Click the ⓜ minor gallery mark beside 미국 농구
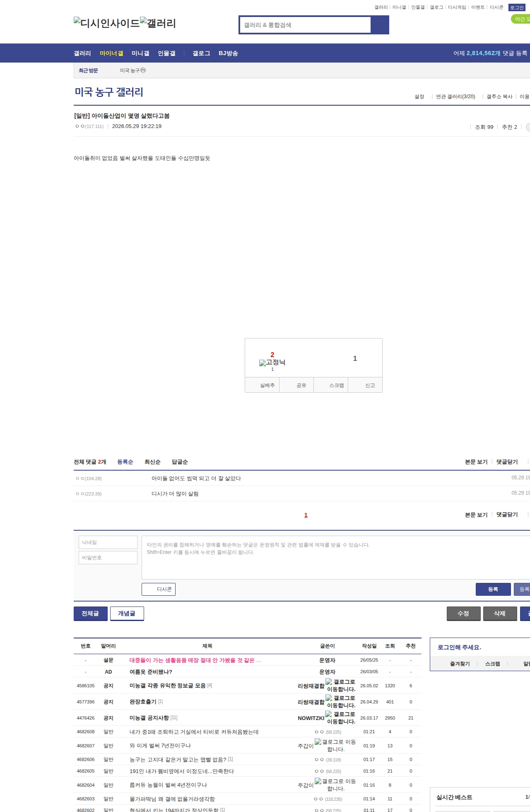530x812 pixels. [x=143, y=70]
